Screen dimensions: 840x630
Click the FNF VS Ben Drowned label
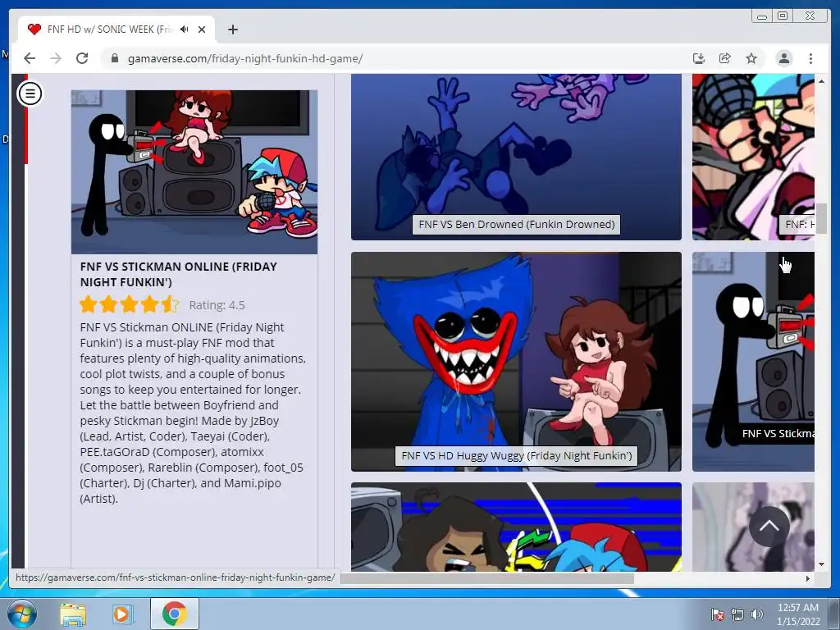click(517, 225)
